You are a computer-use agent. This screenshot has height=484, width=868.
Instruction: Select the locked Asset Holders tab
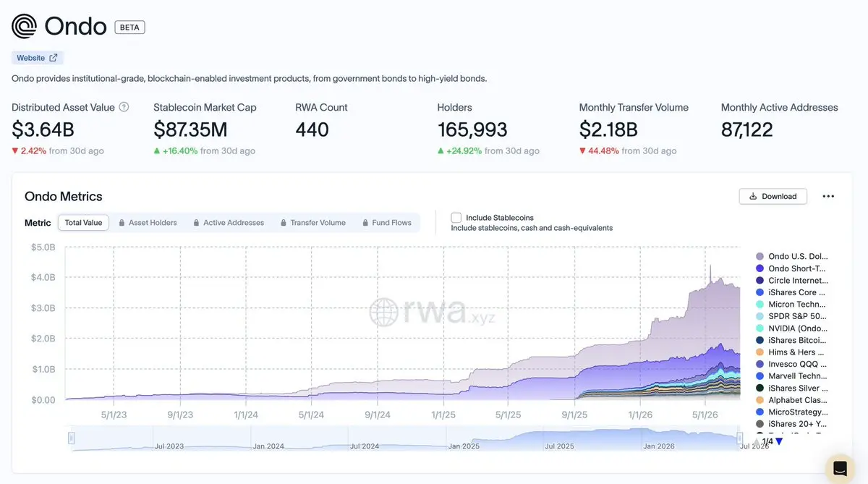(148, 223)
